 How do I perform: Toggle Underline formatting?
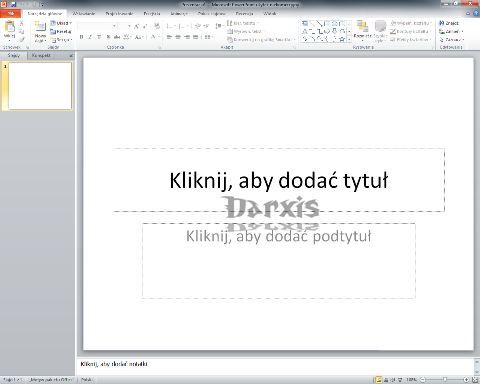click(99, 37)
